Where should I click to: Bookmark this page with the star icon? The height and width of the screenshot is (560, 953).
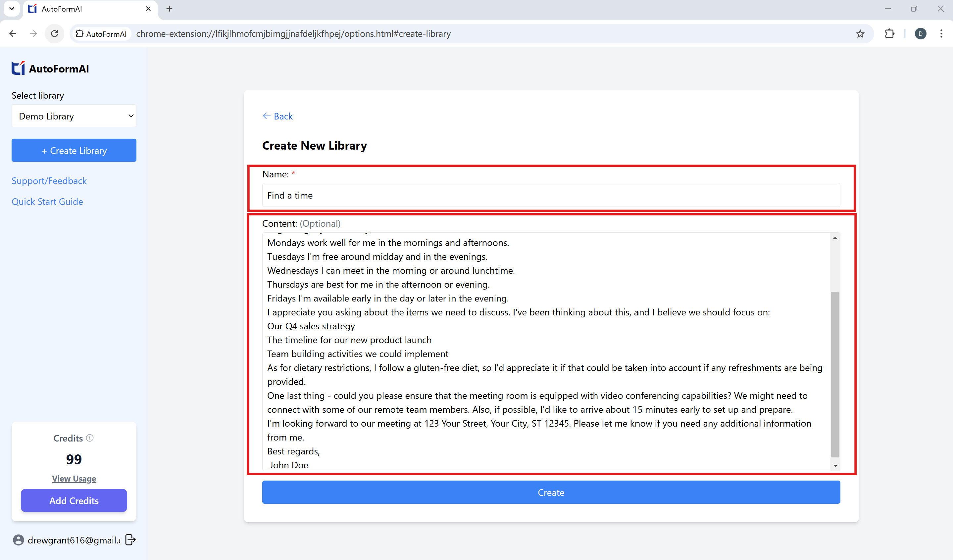coord(860,34)
